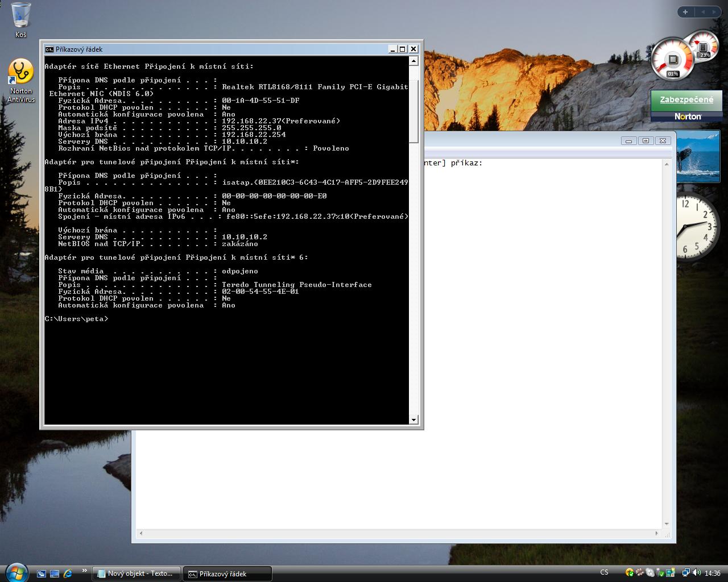This screenshot has height=582, width=728.
Task: Click the Norton logo bar in gadget
Action: point(686,117)
